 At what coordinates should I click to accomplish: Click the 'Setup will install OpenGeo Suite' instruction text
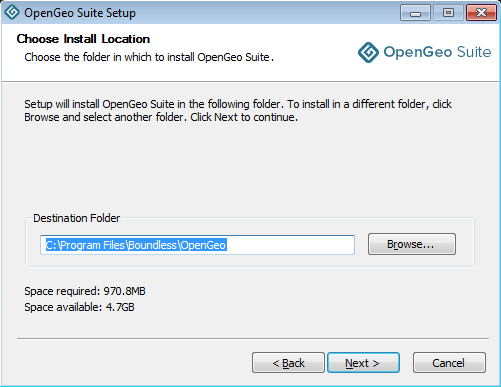click(x=238, y=111)
